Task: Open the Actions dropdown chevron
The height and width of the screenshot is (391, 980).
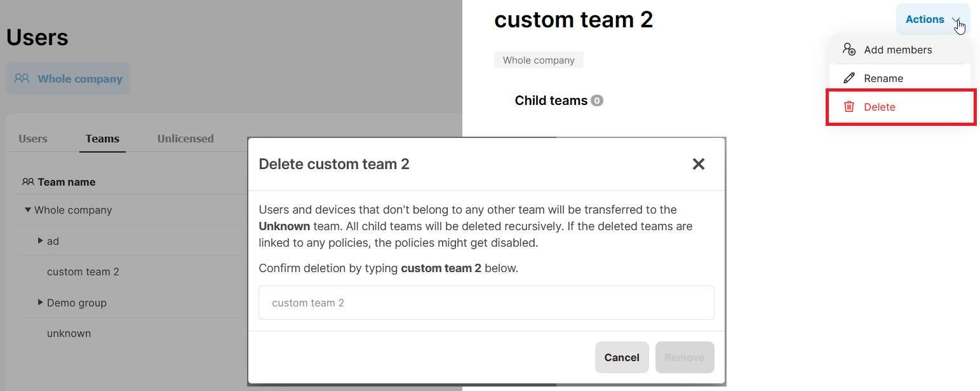Action: point(957,20)
